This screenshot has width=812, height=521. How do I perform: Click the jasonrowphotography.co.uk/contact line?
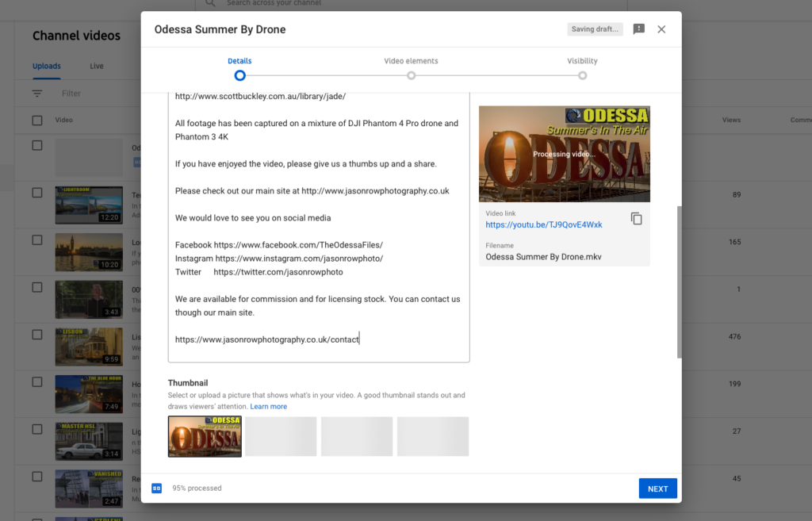point(267,339)
